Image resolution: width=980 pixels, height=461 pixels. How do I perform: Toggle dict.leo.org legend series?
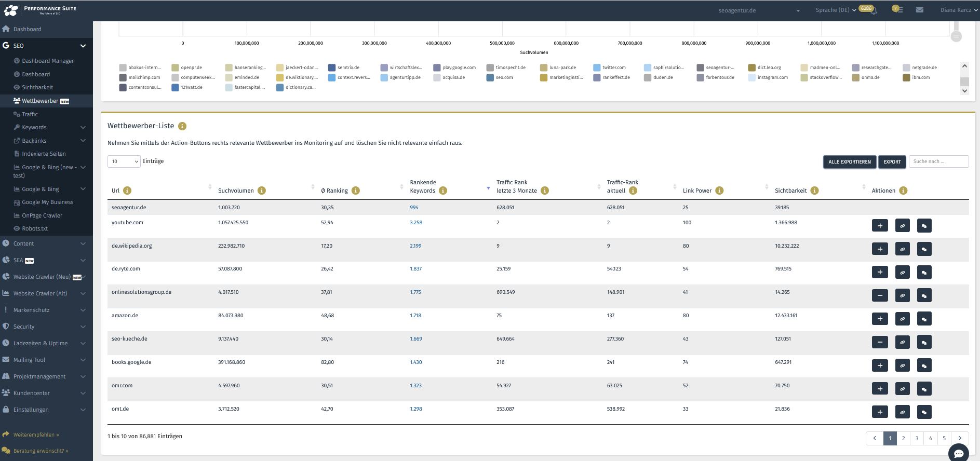click(x=765, y=67)
